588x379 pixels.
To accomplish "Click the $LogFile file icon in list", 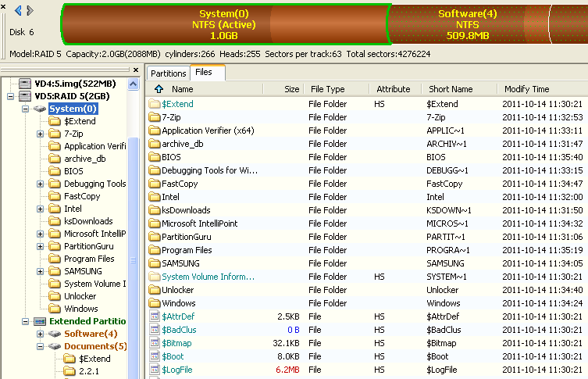I will click(x=154, y=370).
